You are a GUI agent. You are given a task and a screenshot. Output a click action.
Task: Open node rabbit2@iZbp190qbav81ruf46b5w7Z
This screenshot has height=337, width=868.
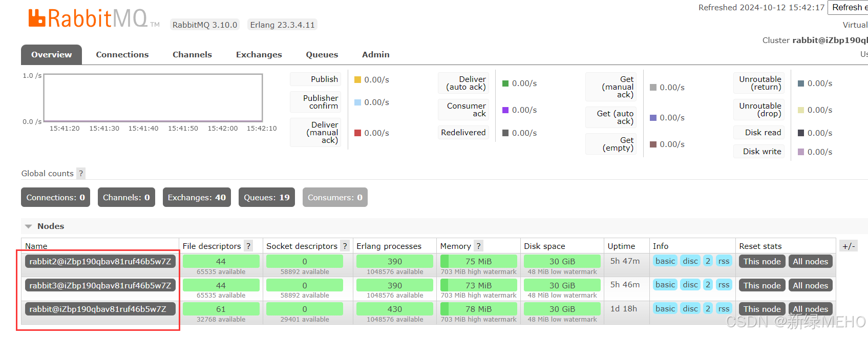click(100, 262)
